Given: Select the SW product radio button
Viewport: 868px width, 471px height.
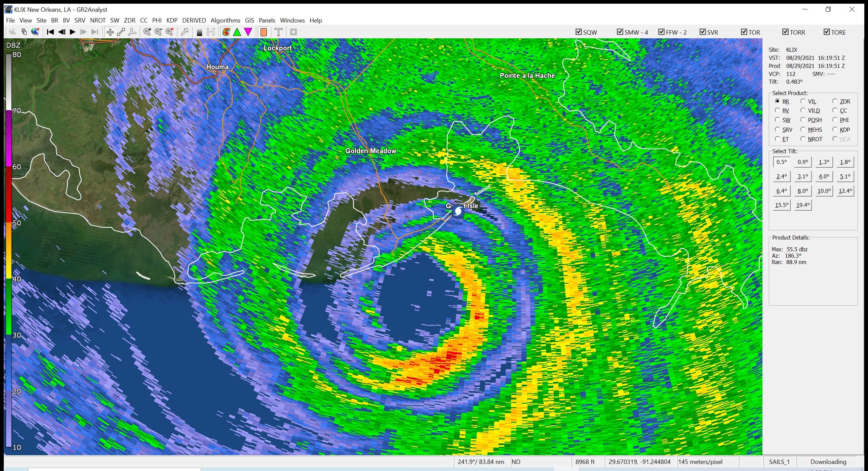Looking at the screenshot, I should 777,120.
